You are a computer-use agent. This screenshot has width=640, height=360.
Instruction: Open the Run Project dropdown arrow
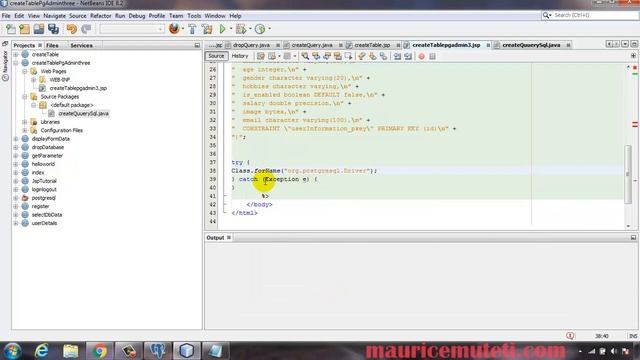(x=231, y=29)
